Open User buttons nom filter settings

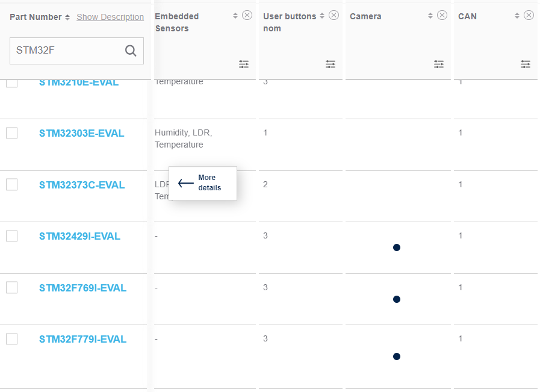point(331,64)
